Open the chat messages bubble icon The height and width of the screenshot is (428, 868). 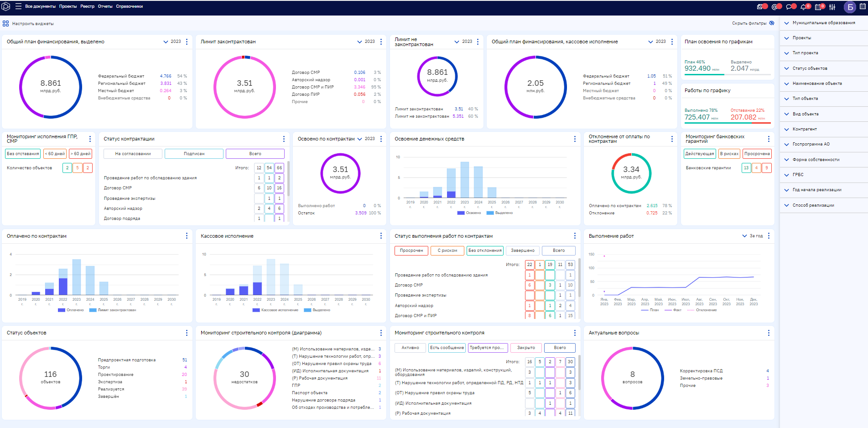pyautogui.click(x=789, y=7)
